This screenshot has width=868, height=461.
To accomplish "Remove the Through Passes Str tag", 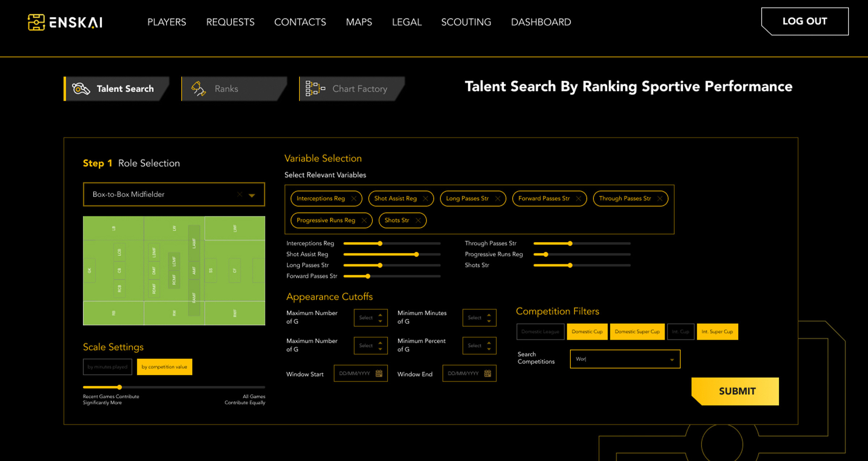I will 660,199.
